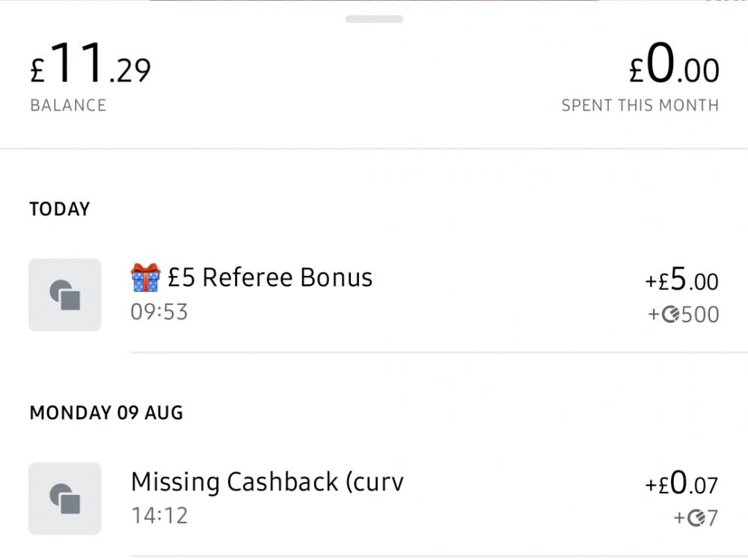Image resolution: width=748 pixels, height=560 pixels.
Task: Tap the 500 points reward value
Action: pos(700,315)
